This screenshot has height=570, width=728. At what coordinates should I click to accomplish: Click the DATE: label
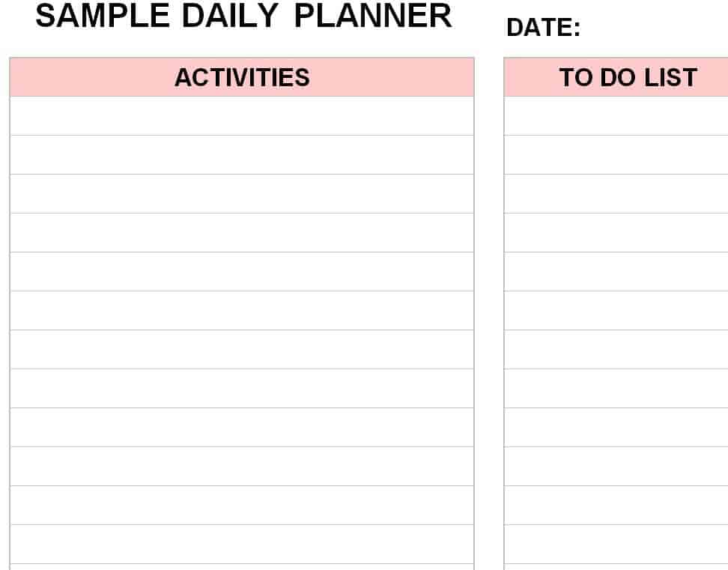[x=543, y=28]
